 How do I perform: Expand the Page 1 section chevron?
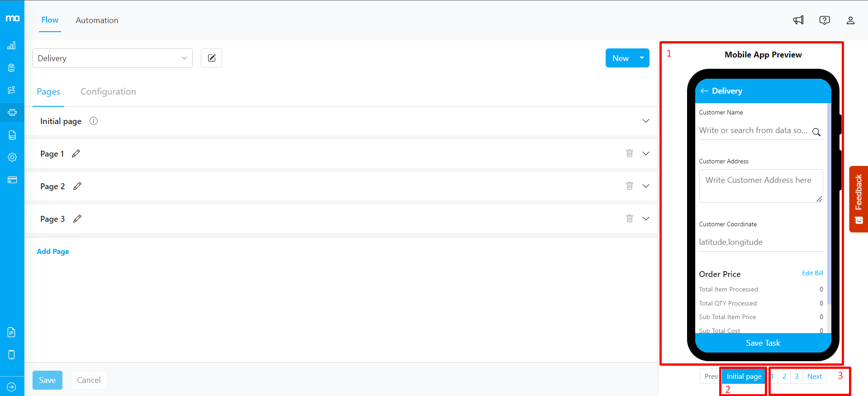[x=645, y=153]
